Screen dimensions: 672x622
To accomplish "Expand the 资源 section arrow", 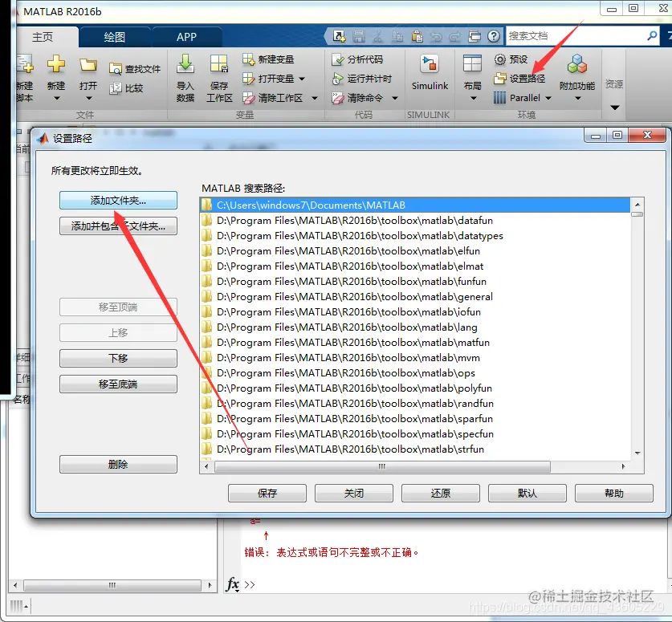I will pyautogui.click(x=614, y=107).
